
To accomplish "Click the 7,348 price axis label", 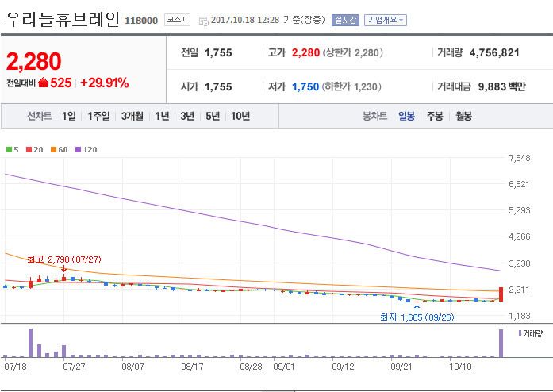I will click(x=520, y=158).
